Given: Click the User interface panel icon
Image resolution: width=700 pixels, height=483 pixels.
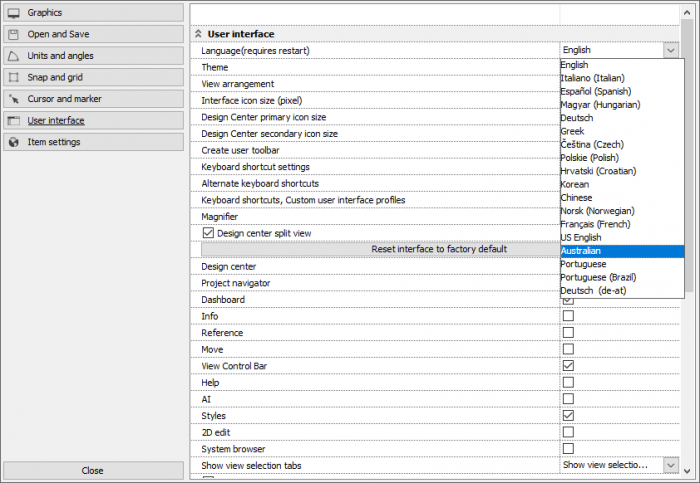Looking at the screenshot, I should coord(14,121).
